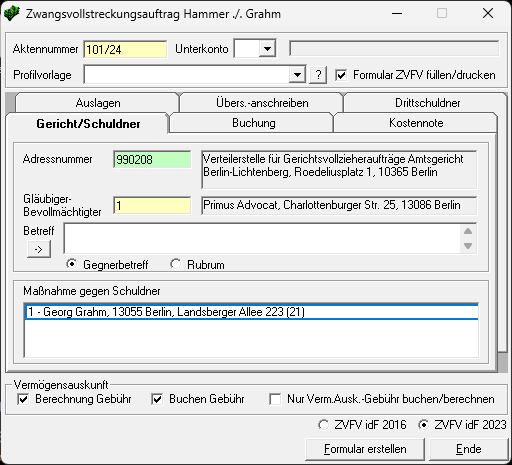Screen dimensions: 512x465
Task: Toggle Formular ZVFV füllen/drucken checkbox
Action: pos(341,75)
